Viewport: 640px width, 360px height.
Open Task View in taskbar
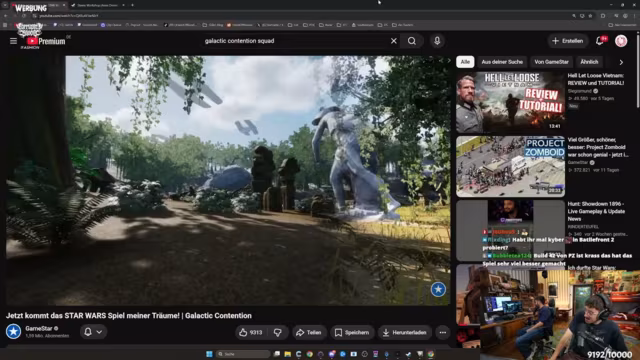point(277,354)
